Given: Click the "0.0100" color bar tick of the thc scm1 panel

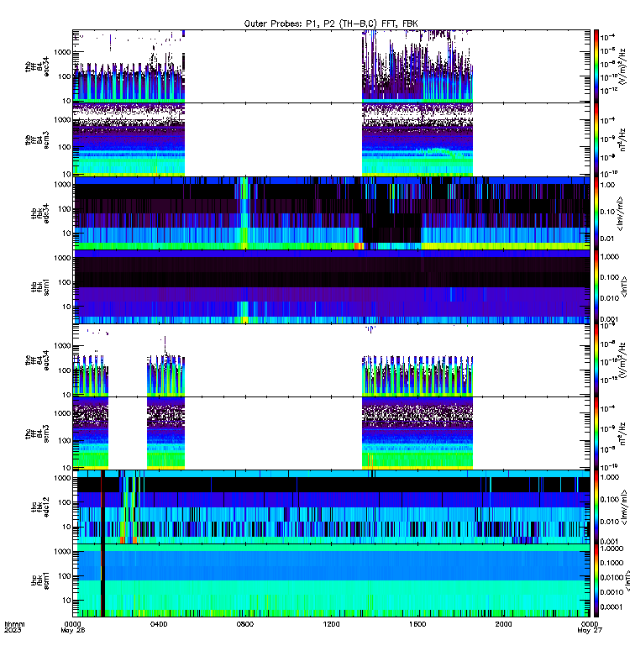Looking at the screenshot, I should point(612,578).
